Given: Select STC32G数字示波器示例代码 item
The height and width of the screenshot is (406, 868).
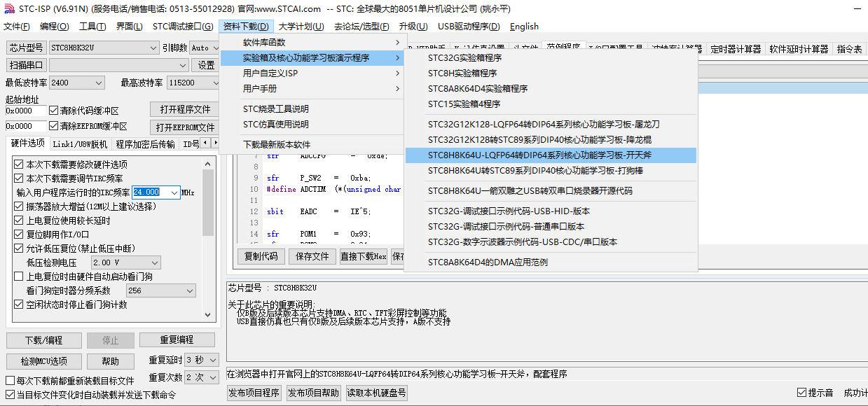Looking at the screenshot, I should pyautogui.click(x=551, y=241).
